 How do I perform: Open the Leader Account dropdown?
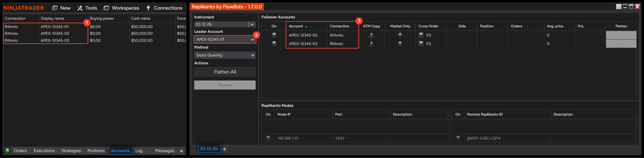click(225, 39)
